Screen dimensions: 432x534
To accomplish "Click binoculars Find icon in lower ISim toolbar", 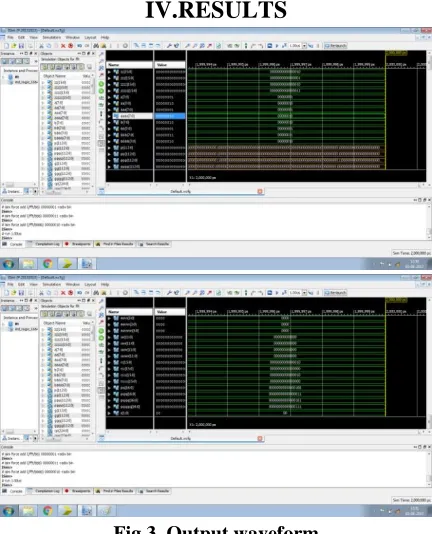I will pos(96,293).
